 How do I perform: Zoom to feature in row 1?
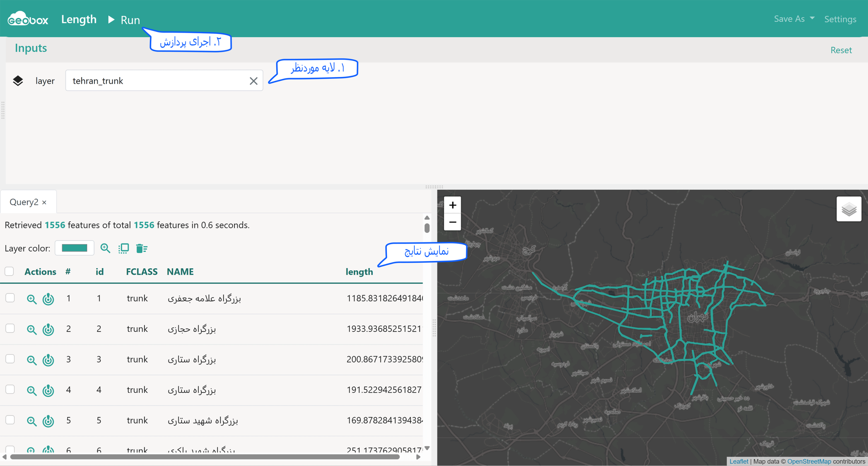[32, 299]
